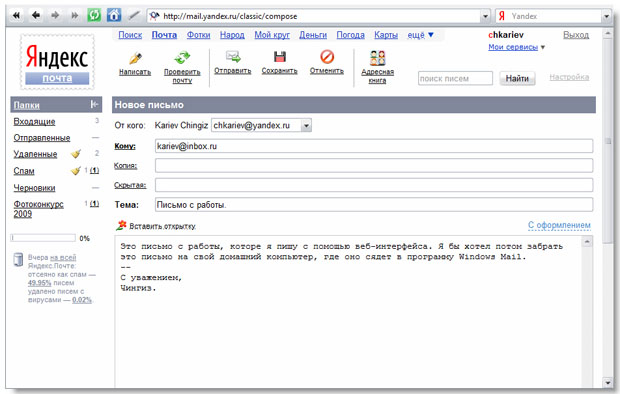Open the Спам folder
The width and height of the screenshot is (620, 394).
click(x=24, y=171)
